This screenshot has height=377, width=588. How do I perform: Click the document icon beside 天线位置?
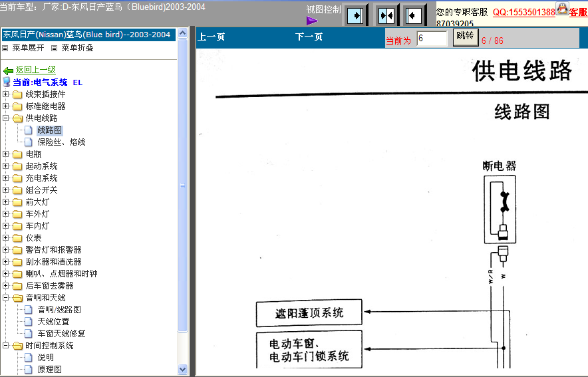(29, 322)
